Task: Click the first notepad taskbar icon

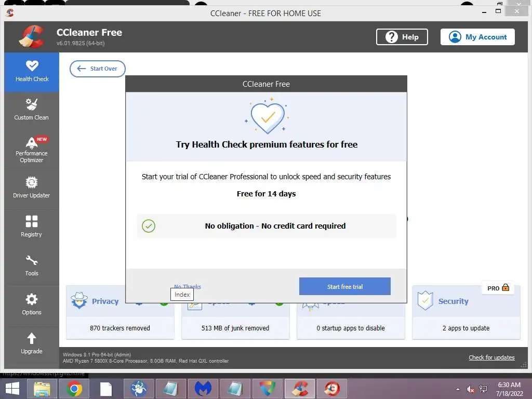Action: point(170,389)
